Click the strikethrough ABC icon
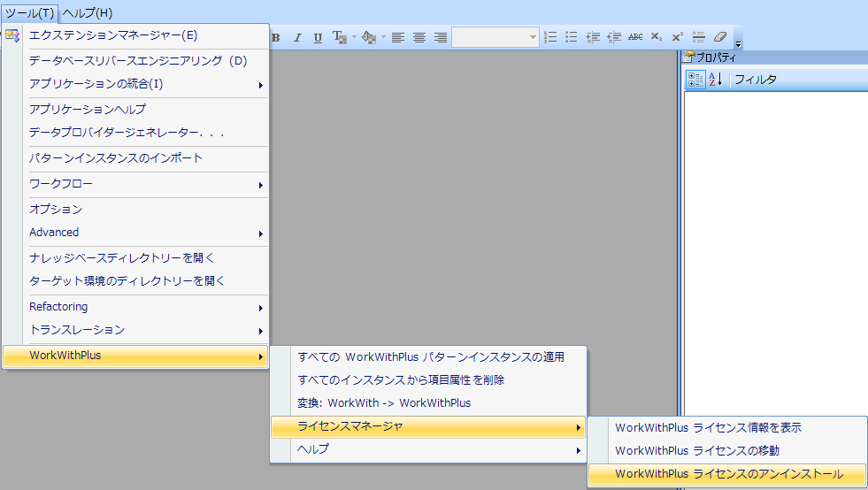Screen dimensions: 868x490 635,37
